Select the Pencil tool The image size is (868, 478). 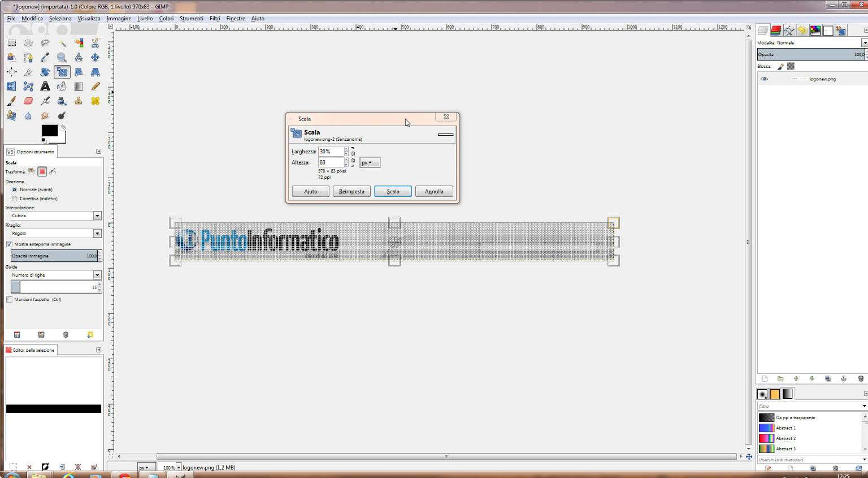95,87
